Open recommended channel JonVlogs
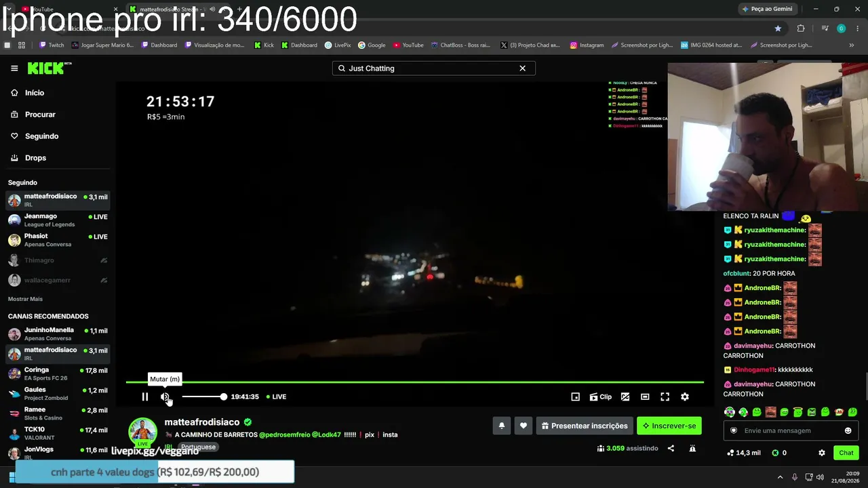 [x=58, y=452]
